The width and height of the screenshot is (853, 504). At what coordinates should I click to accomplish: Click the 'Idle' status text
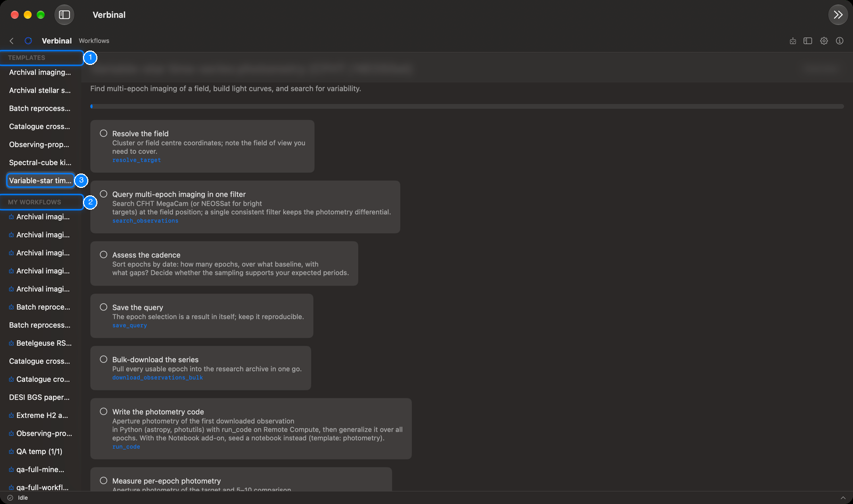point(23,498)
